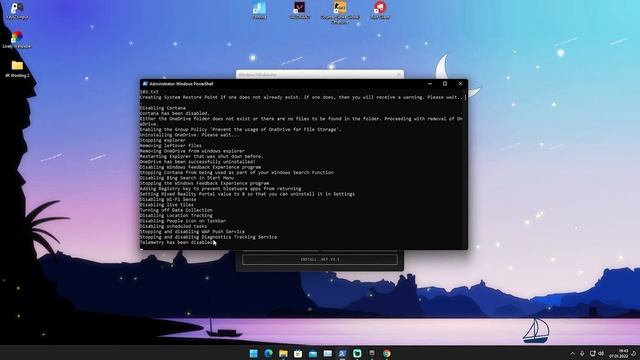Click the 'Disabling scheduled tasks' line
Image resolution: width=640 pixels, height=360 pixels.
click(173, 226)
